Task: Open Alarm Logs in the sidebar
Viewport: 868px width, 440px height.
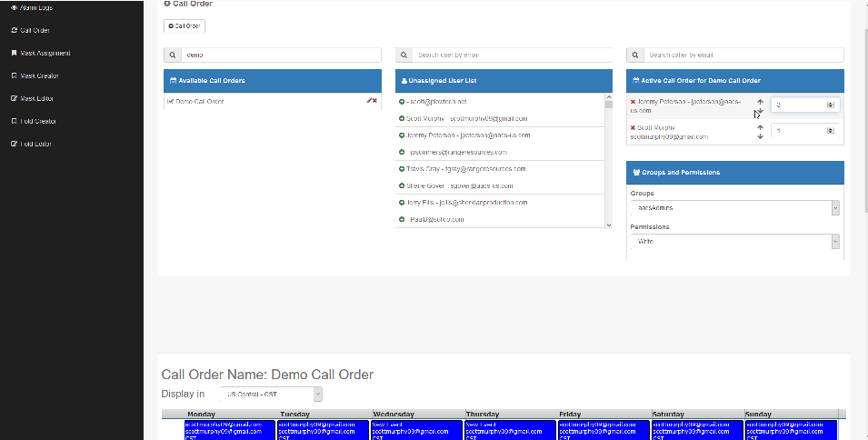Action: pyautogui.click(x=36, y=7)
